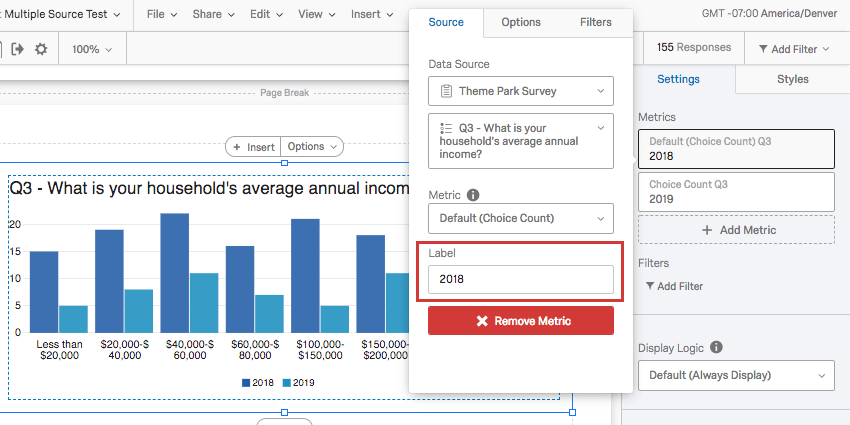Click the Display Logic info icon
The image size is (850, 425).
point(716,347)
